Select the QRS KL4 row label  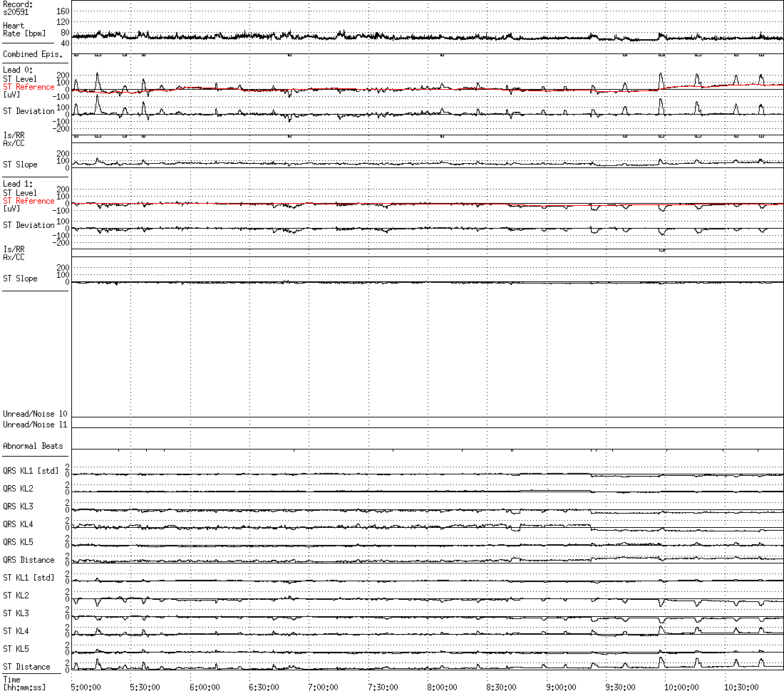click(x=18, y=524)
